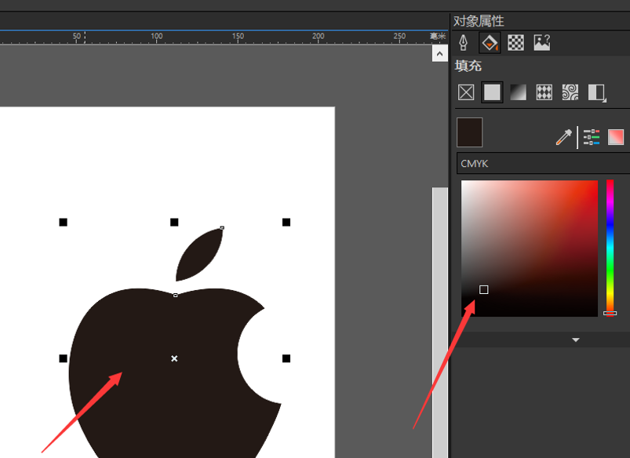Pick the color eyedropper tool
630x458 pixels.
(x=564, y=137)
